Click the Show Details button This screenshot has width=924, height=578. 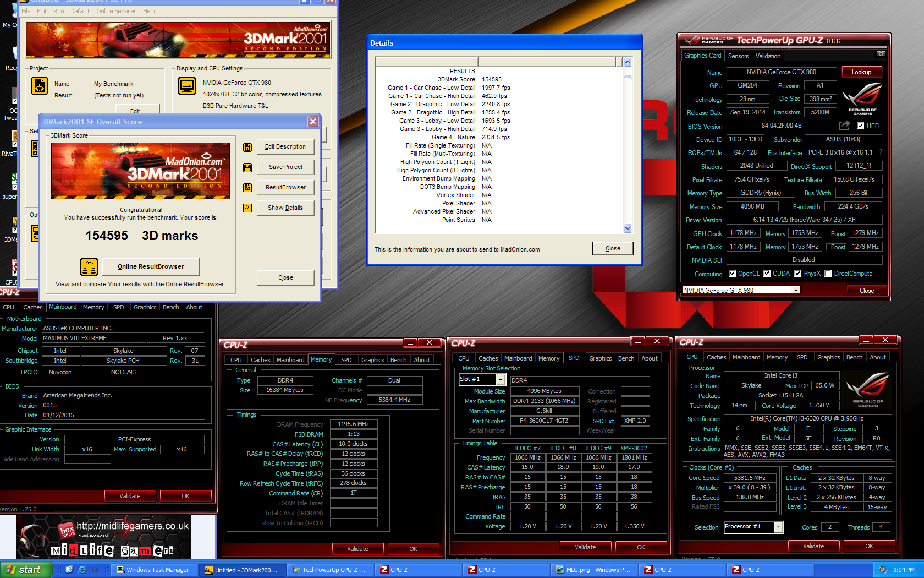point(285,208)
